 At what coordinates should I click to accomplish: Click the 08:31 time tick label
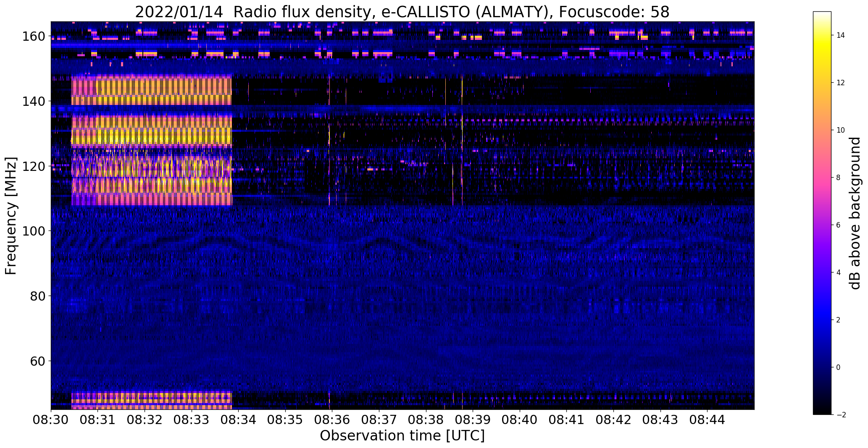point(97,420)
